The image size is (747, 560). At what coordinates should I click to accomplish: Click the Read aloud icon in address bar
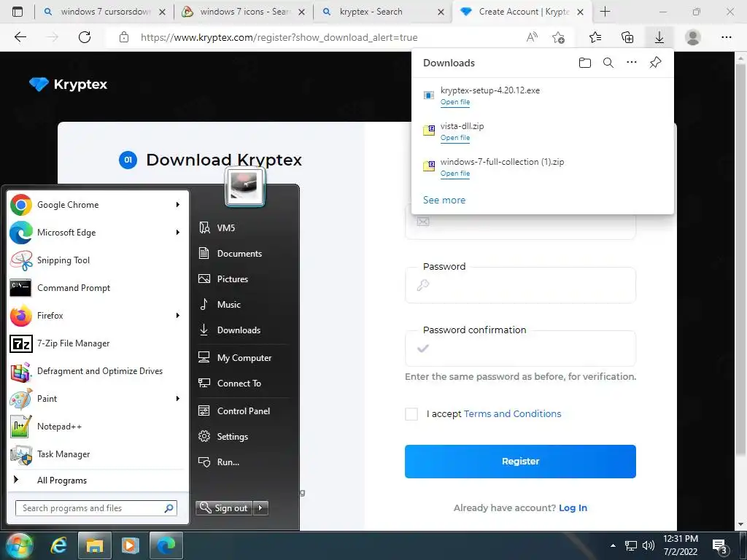point(532,37)
